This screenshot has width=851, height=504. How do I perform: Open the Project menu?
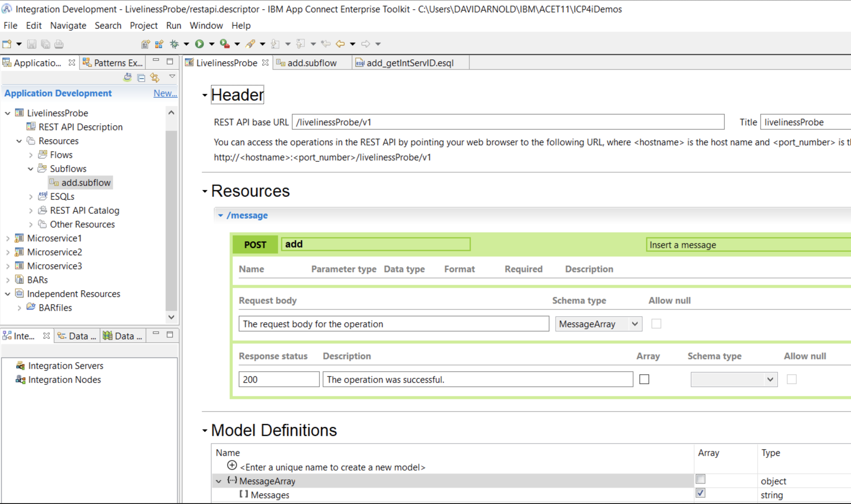pyautogui.click(x=143, y=25)
